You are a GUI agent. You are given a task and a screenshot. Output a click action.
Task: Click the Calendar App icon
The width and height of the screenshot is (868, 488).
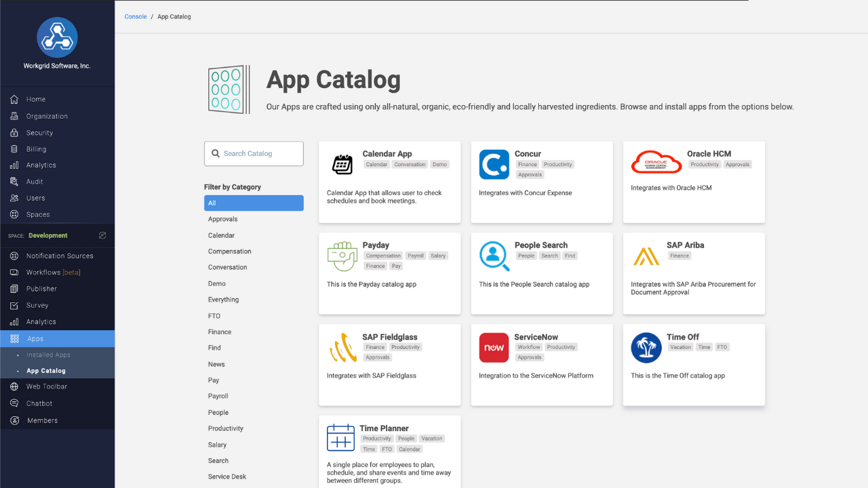pyautogui.click(x=342, y=164)
